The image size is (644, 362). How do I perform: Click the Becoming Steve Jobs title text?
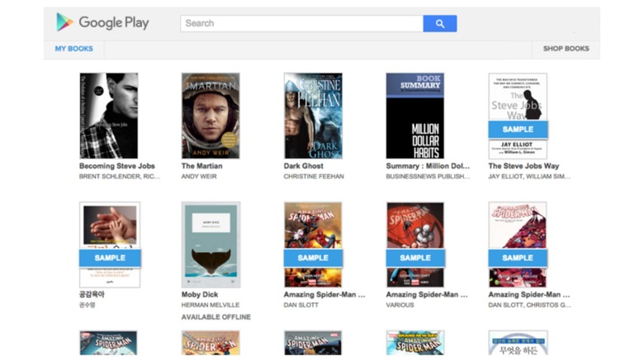117,166
